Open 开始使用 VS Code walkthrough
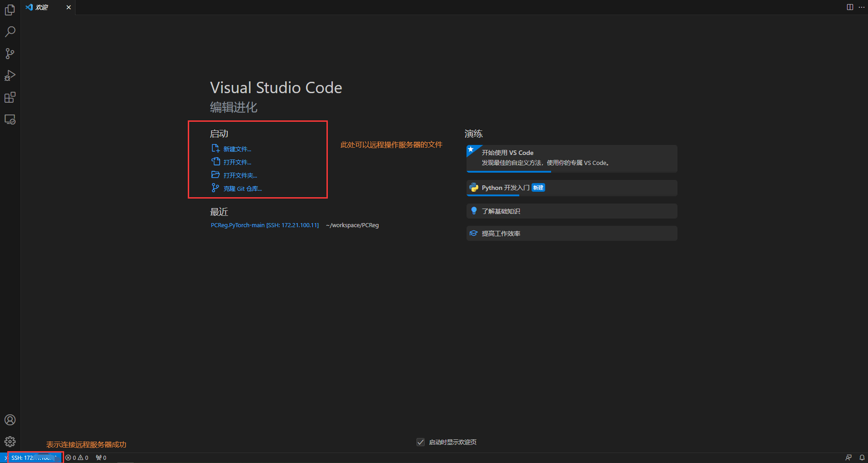This screenshot has height=463, width=868. pos(572,159)
